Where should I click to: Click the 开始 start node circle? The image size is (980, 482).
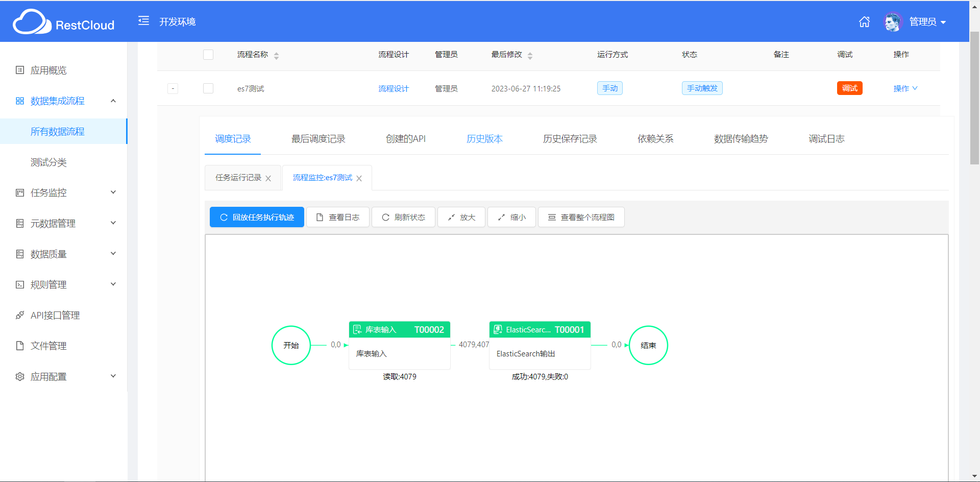pyautogui.click(x=291, y=345)
